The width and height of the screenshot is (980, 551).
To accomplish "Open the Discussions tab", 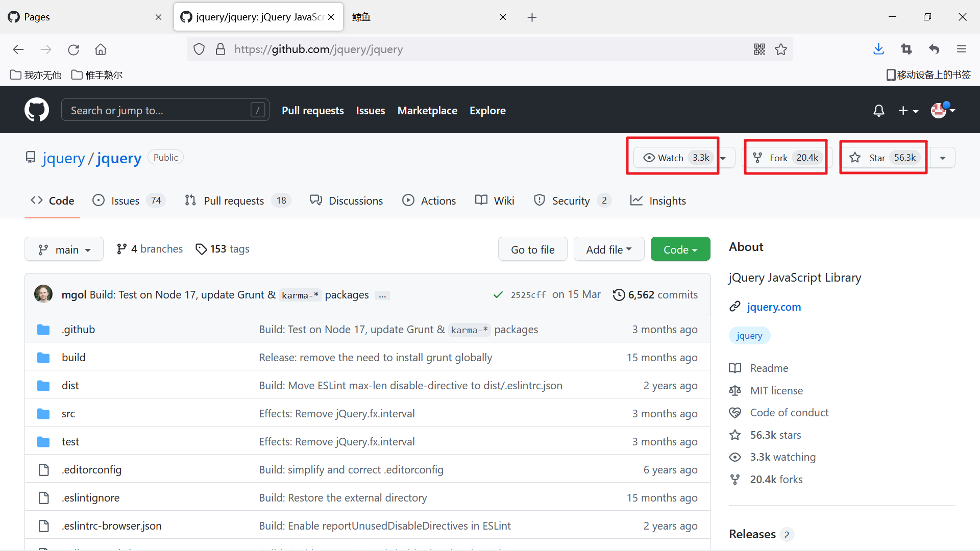I will click(x=346, y=201).
